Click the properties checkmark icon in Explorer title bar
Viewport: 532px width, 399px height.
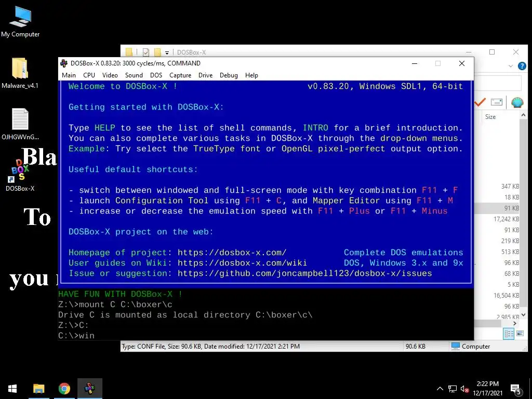(146, 52)
